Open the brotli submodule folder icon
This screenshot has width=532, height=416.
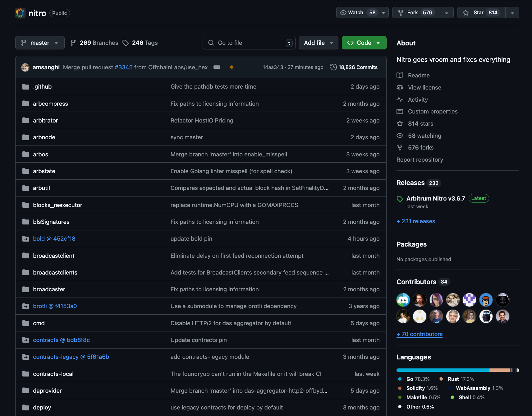click(x=26, y=306)
